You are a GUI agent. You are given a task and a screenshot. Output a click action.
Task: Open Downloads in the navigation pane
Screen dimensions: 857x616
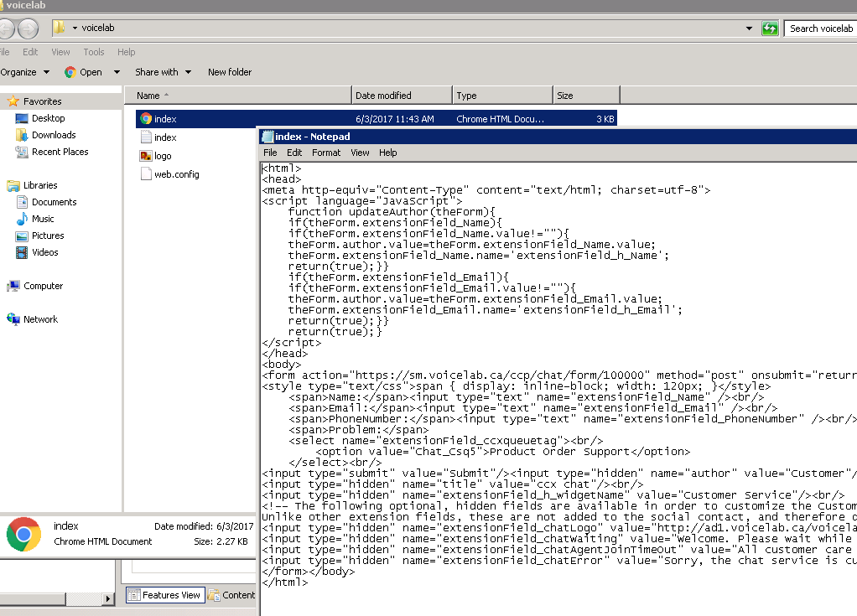(x=54, y=135)
